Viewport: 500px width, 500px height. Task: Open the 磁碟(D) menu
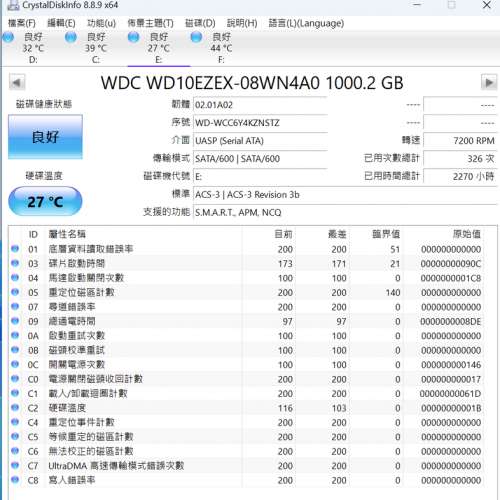tap(200, 23)
